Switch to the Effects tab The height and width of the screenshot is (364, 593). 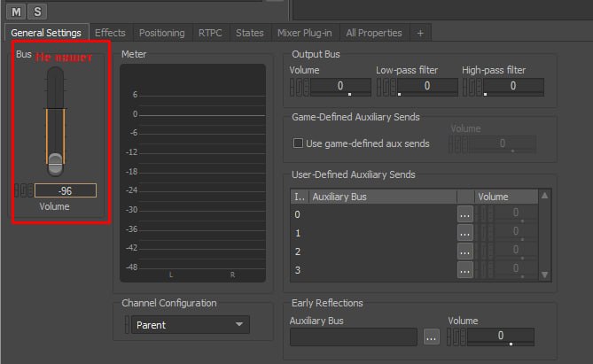[110, 33]
